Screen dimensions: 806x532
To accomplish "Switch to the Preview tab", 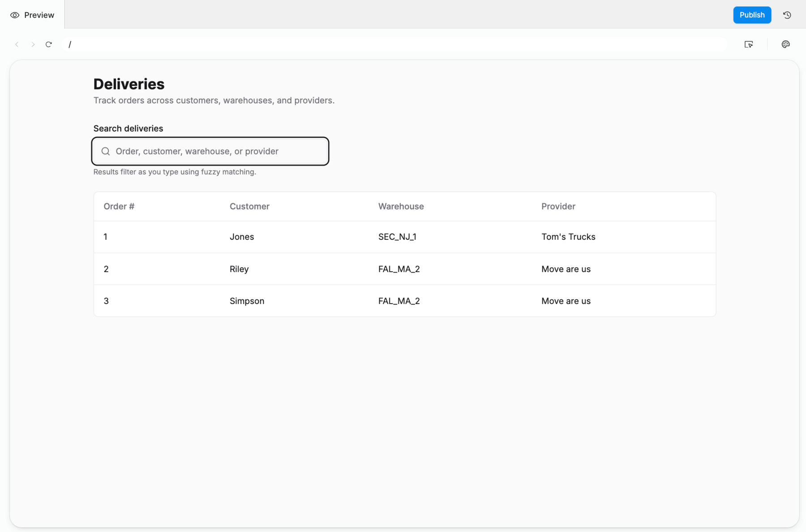I will coord(32,15).
